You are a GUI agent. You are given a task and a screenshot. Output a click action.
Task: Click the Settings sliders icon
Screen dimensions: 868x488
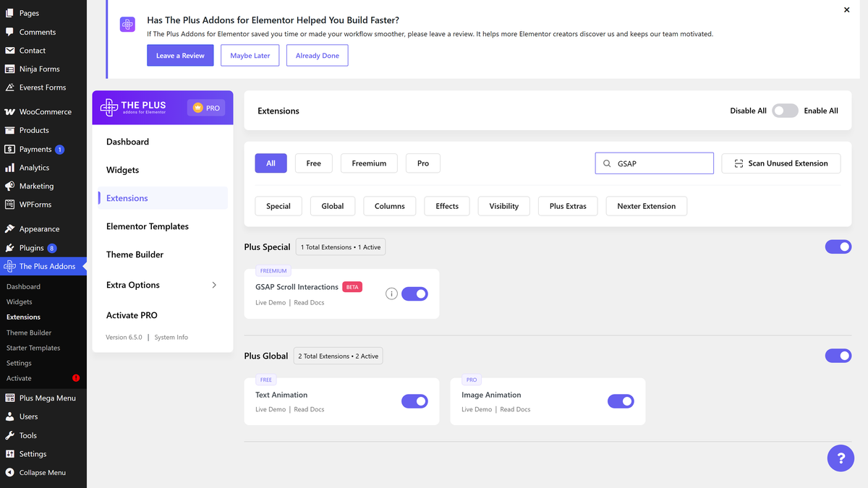click(9, 454)
